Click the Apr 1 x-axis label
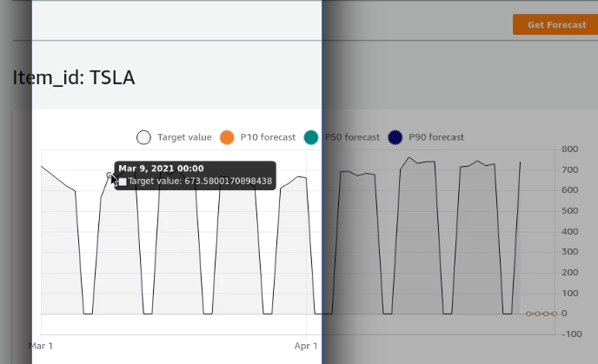This screenshot has height=364, width=598. (x=307, y=346)
